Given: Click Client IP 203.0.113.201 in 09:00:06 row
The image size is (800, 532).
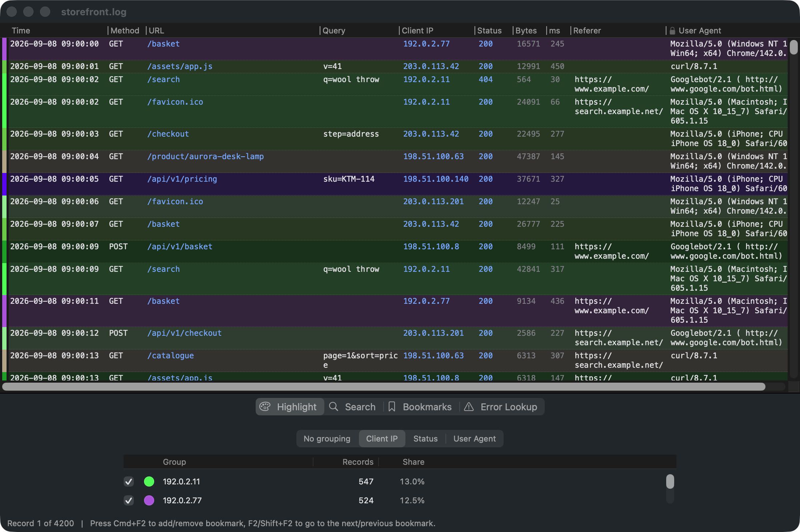Looking at the screenshot, I should (x=433, y=202).
